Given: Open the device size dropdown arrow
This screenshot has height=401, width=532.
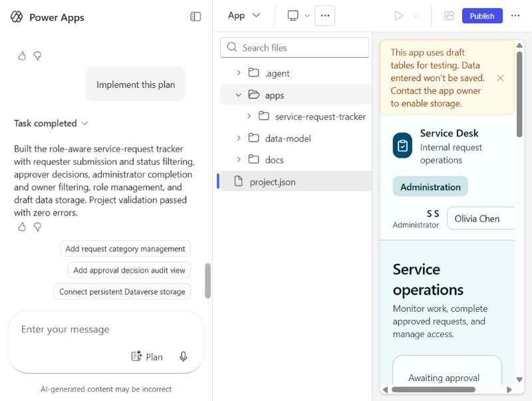Looking at the screenshot, I should pyautogui.click(x=307, y=16).
